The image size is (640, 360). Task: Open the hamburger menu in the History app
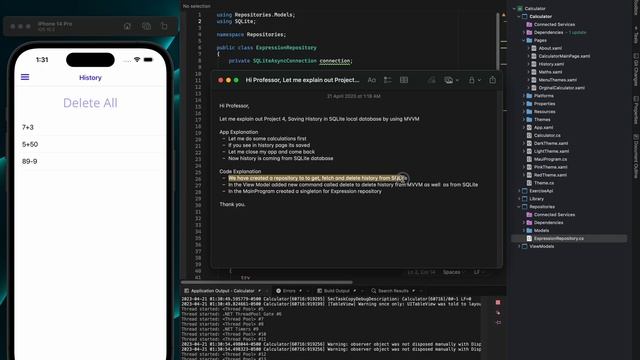(x=25, y=77)
